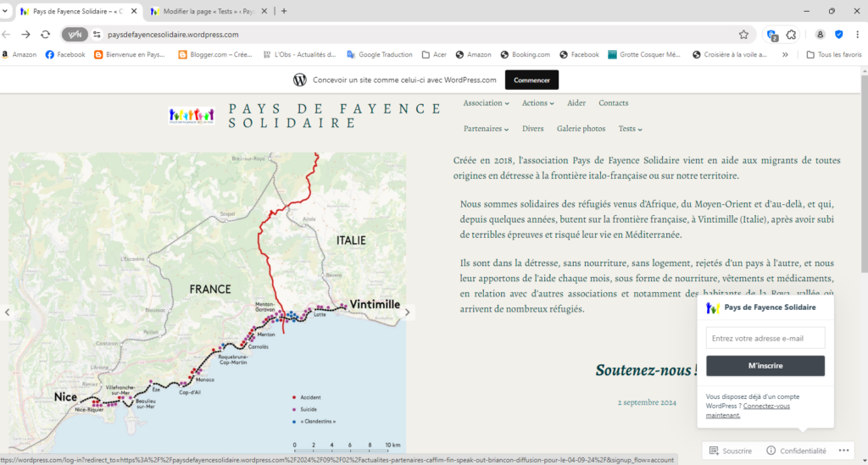
Task: Open the Galerie photos menu item
Action: 581,129
